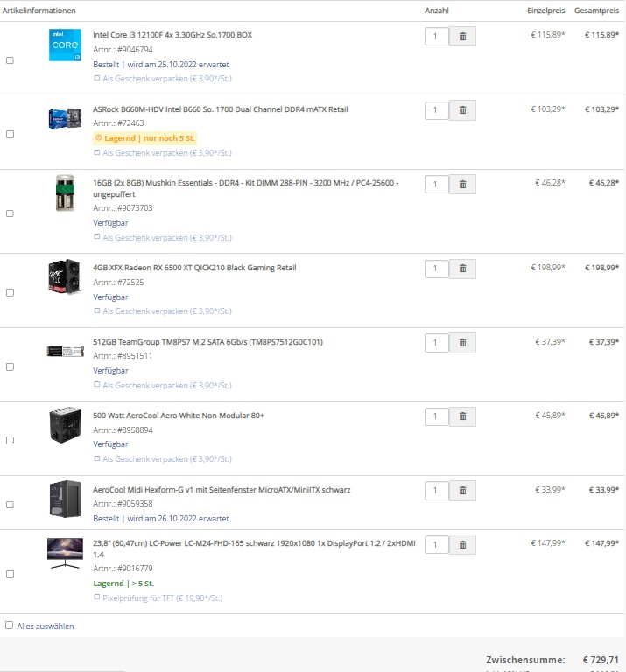This screenshot has width=626, height=672.
Task: Toggle gift wrapping for Mushkin RAM kit
Action: pyautogui.click(x=97, y=236)
